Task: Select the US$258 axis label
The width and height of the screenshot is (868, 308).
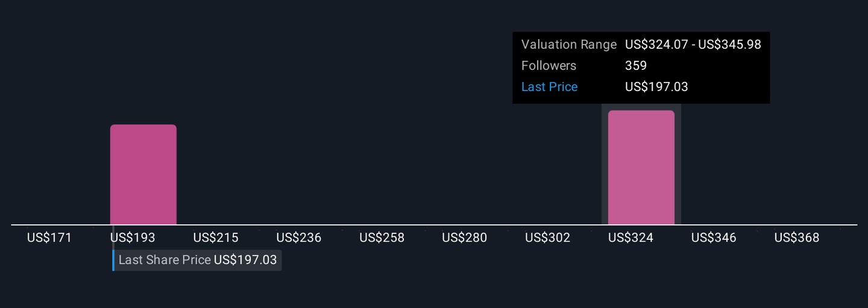Action: pos(382,237)
